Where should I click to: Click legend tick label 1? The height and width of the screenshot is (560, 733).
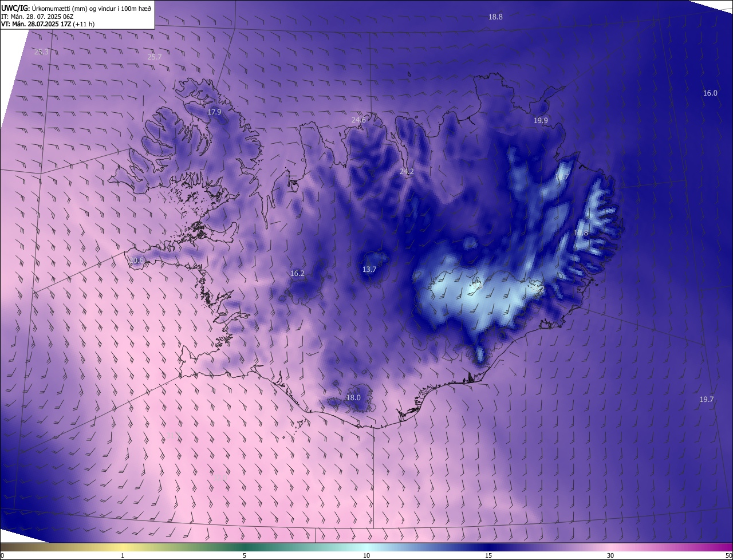123,555
